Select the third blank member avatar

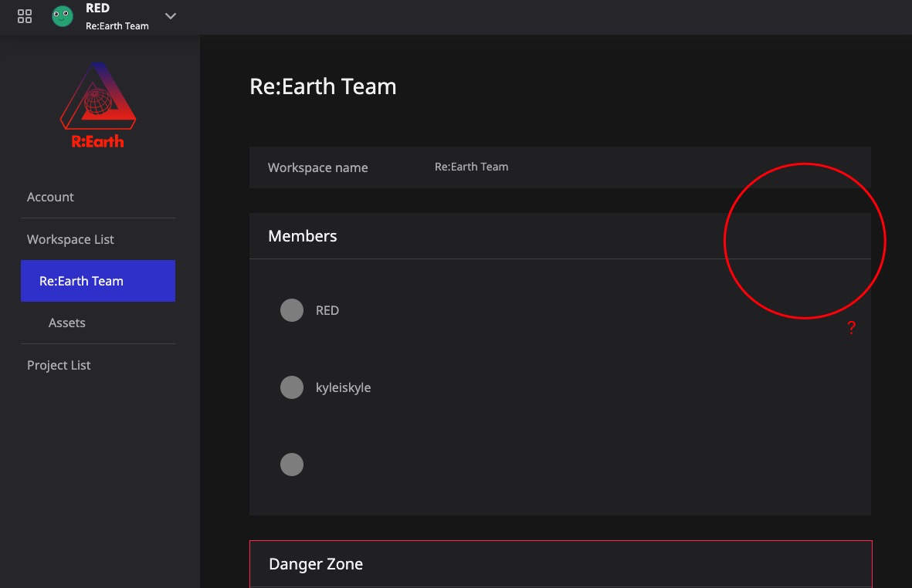coord(292,465)
